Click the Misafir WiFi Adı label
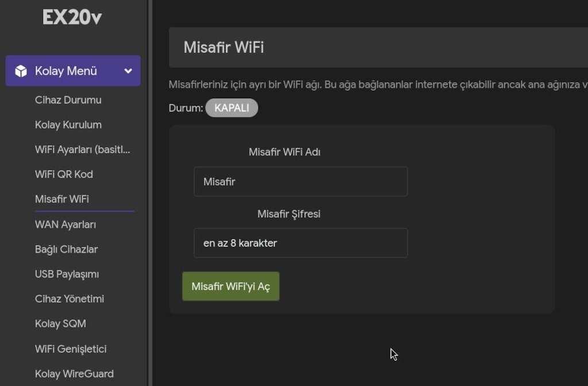Image resolution: width=588 pixels, height=386 pixels. coord(285,152)
